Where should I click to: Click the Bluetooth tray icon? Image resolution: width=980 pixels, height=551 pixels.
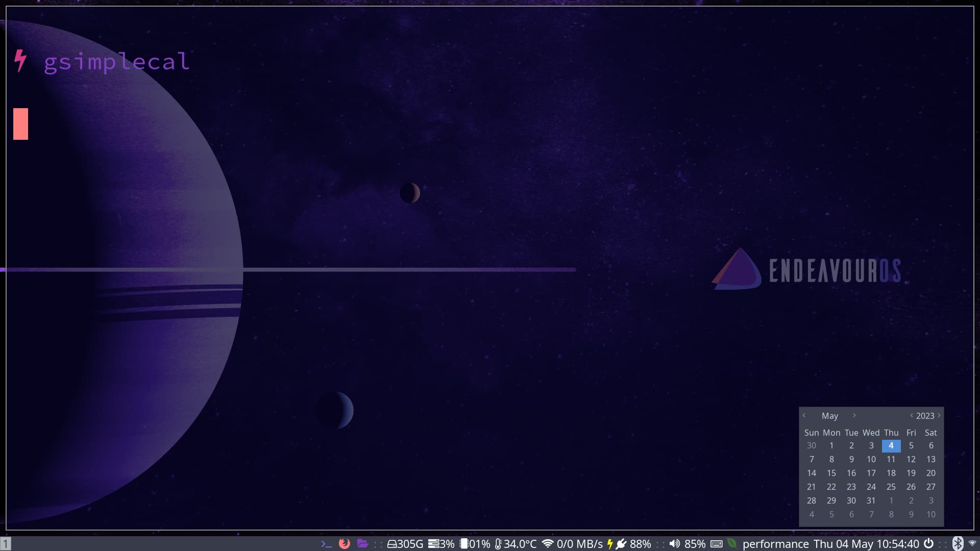pos(958,544)
